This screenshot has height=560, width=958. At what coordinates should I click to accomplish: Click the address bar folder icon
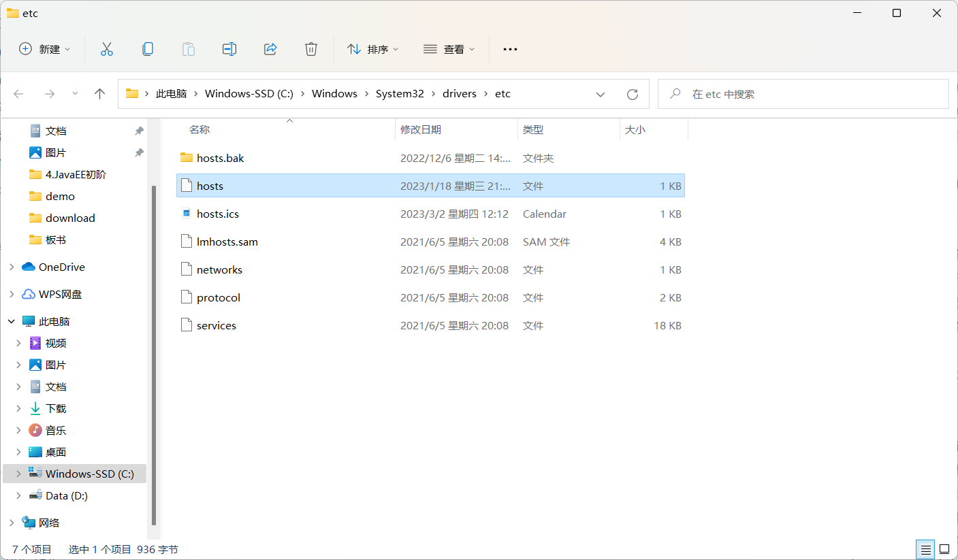(x=132, y=94)
